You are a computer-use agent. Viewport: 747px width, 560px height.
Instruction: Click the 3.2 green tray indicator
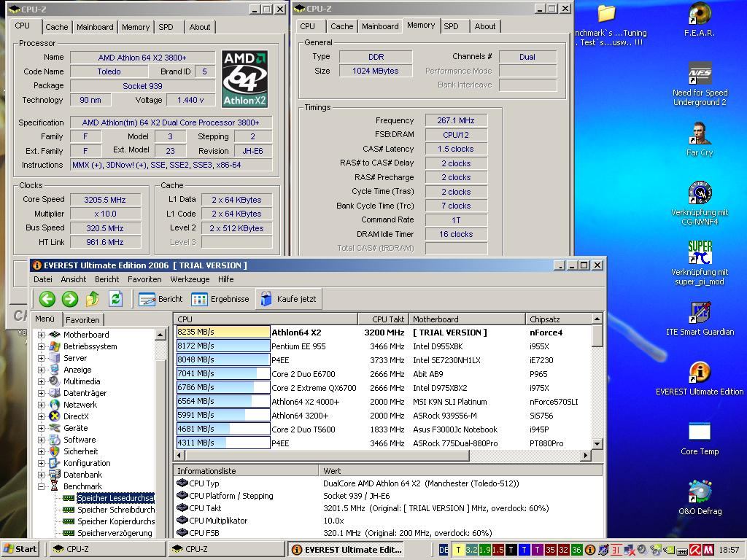(x=472, y=550)
